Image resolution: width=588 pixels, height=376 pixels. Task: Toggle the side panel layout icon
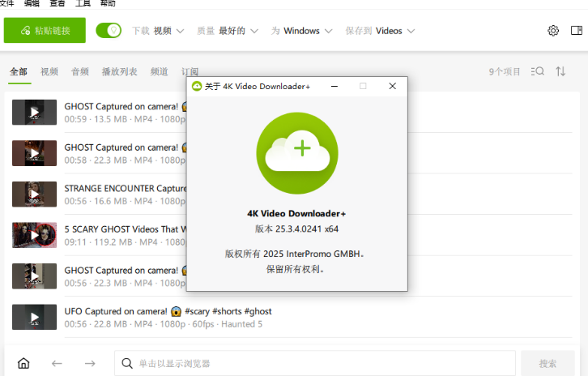[576, 31]
